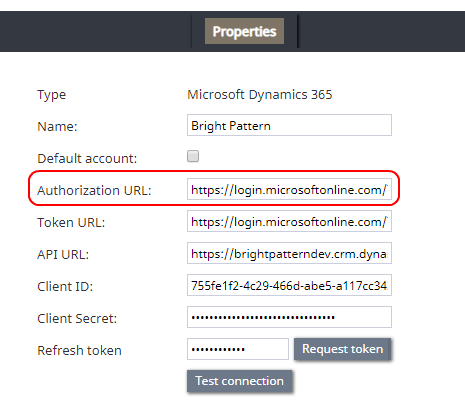Select the Token URL input field
The width and height of the screenshot is (465, 409).
(x=289, y=221)
